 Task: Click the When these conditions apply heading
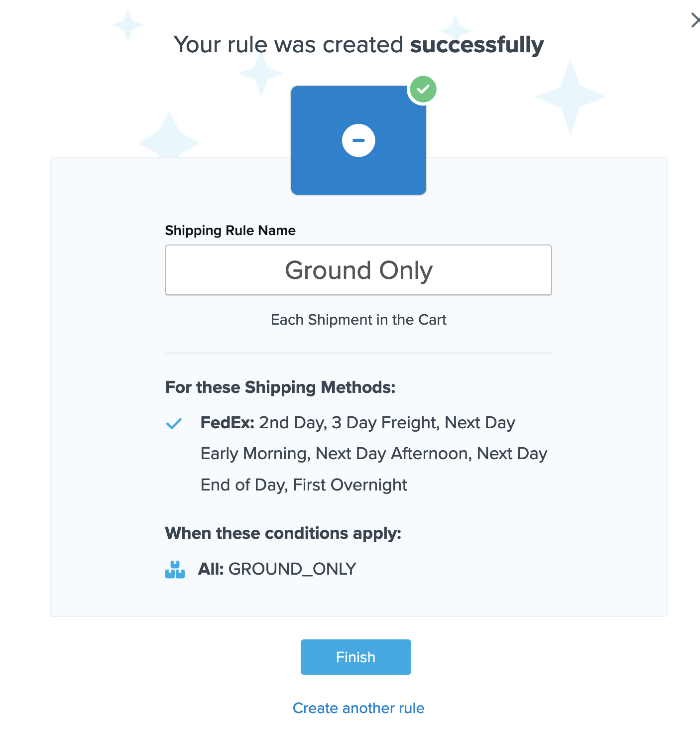point(283,533)
